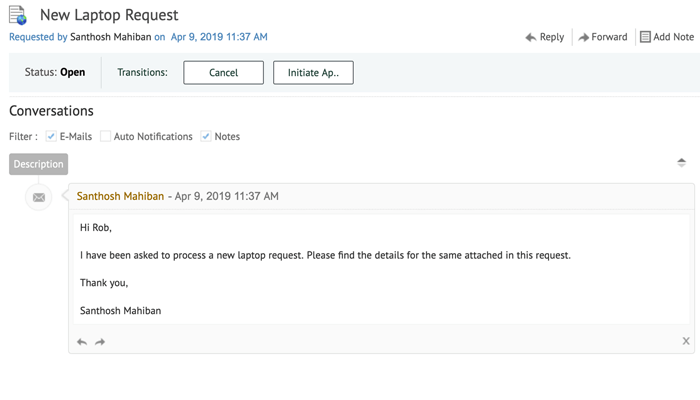
Task: Uncheck the E-Mails filter checkbox
Action: (51, 136)
